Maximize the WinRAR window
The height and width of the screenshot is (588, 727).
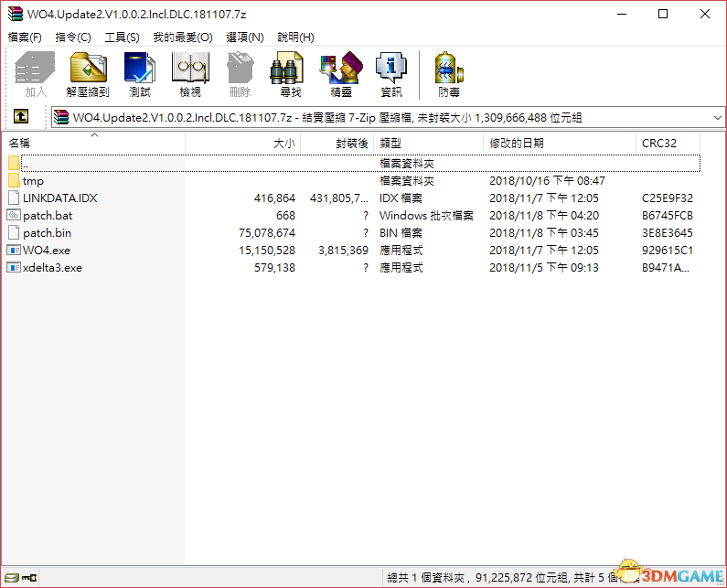(x=663, y=14)
